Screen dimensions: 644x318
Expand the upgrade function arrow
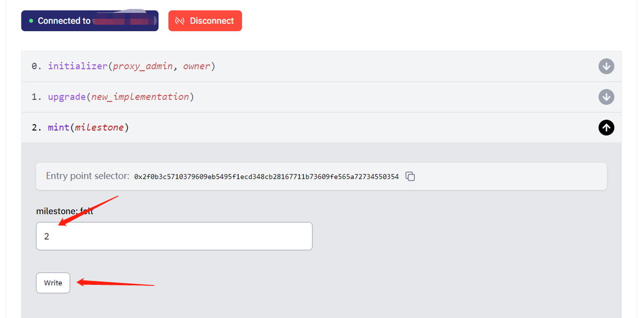(606, 97)
